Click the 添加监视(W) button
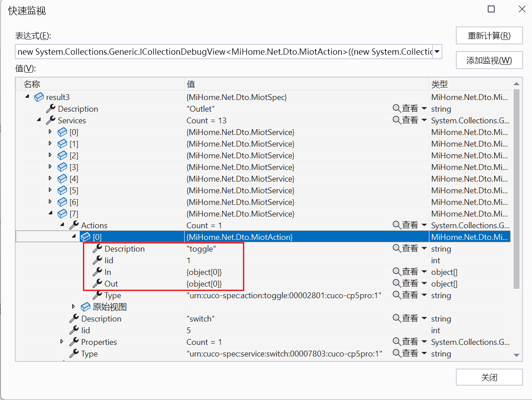This screenshot has height=400, width=532. pyautogui.click(x=489, y=60)
